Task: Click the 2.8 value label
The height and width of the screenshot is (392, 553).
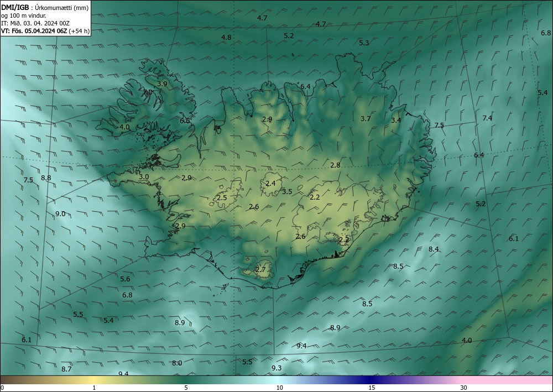Action: coord(336,165)
